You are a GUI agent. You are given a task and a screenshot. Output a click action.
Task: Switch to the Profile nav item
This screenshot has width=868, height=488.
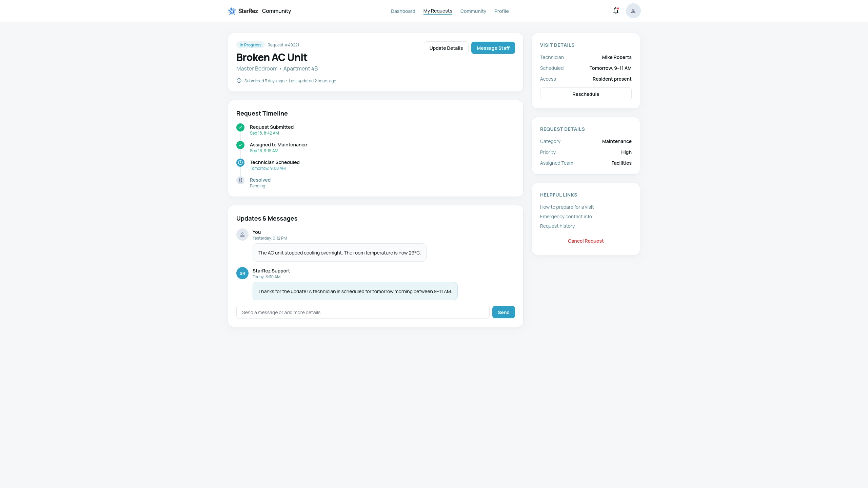501,11
